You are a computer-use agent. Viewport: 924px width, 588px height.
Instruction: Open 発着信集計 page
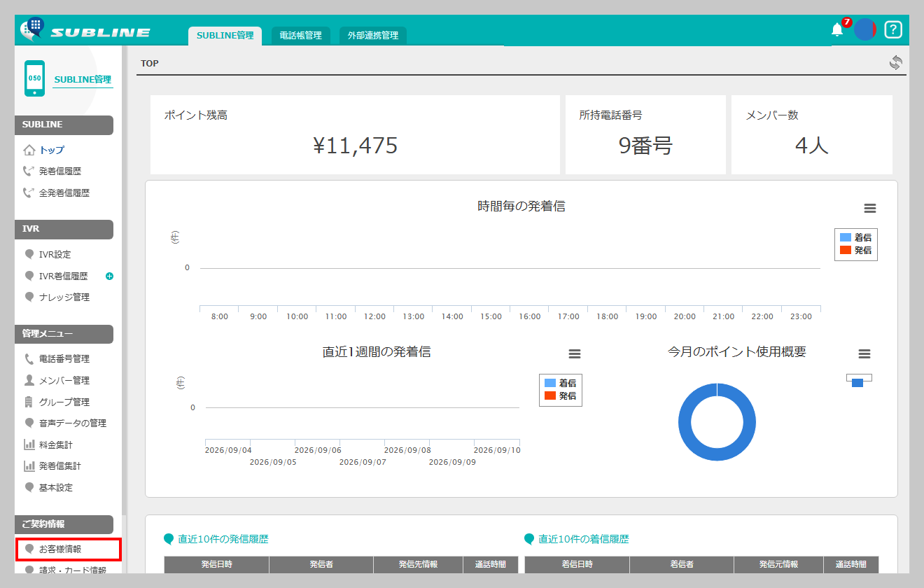pos(60,465)
